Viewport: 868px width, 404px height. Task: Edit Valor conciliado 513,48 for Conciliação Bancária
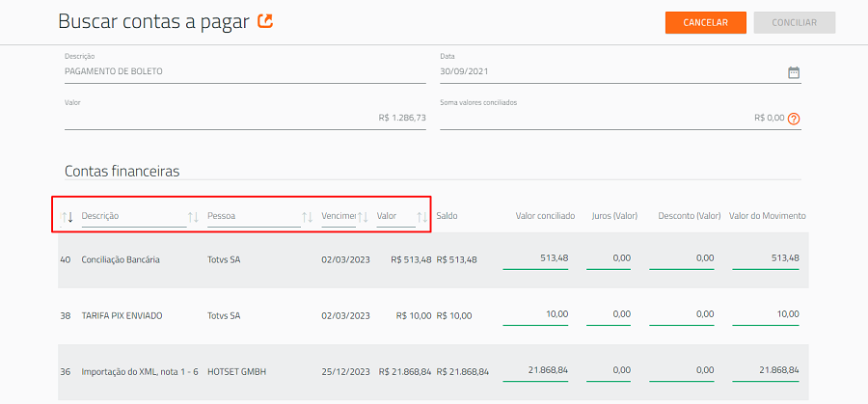point(535,258)
